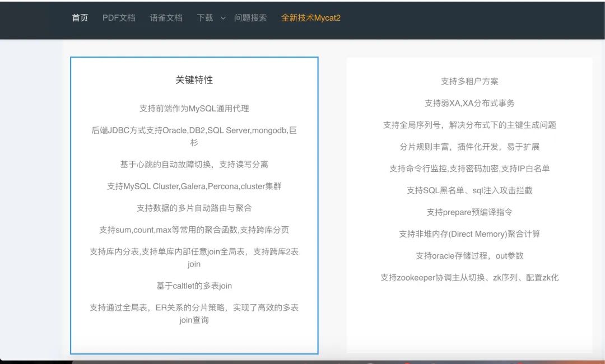Screen dimensions: 605x364
Task: Expand the chevron arrow beside 下载
Action: click(223, 18)
